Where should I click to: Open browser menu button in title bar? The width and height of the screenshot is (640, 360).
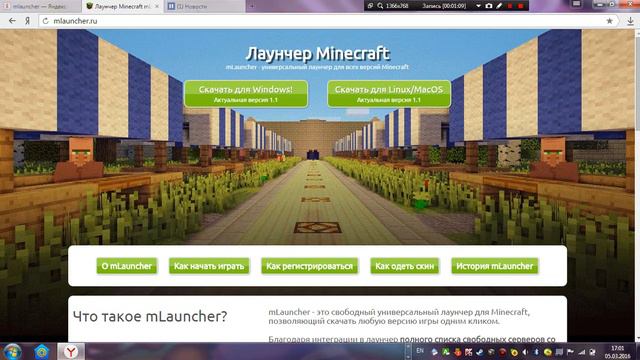(576, 4)
